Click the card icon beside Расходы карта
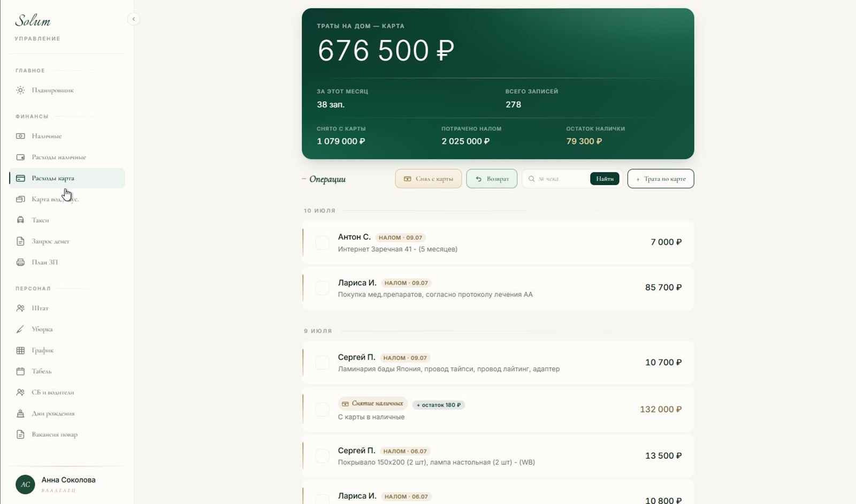Viewport: 856px width, 504px height. click(20, 178)
